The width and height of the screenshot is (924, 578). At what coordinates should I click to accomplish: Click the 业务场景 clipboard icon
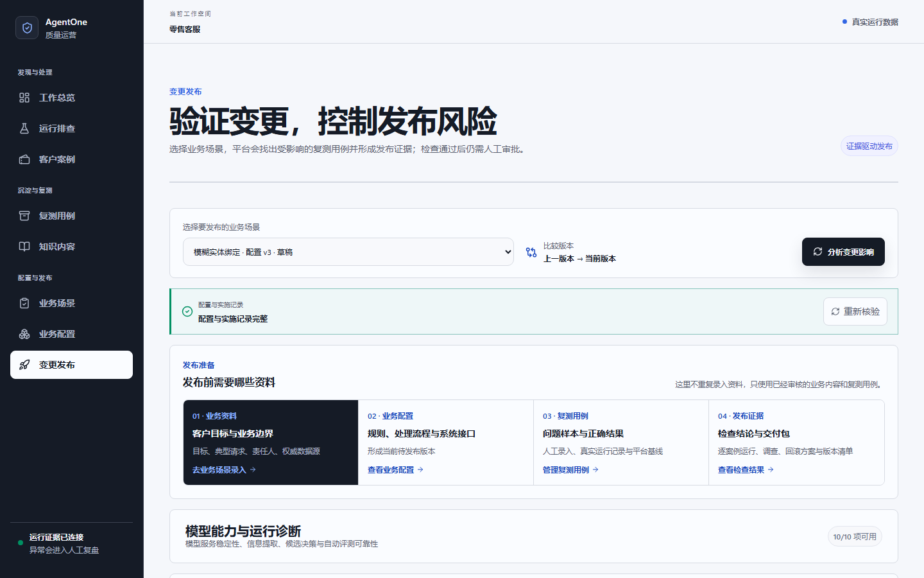tap(24, 303)
